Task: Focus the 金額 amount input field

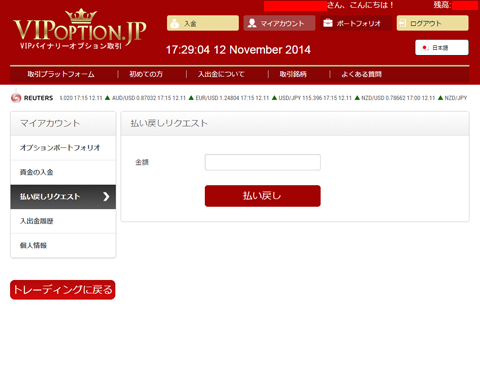Action: coord(263,162)
